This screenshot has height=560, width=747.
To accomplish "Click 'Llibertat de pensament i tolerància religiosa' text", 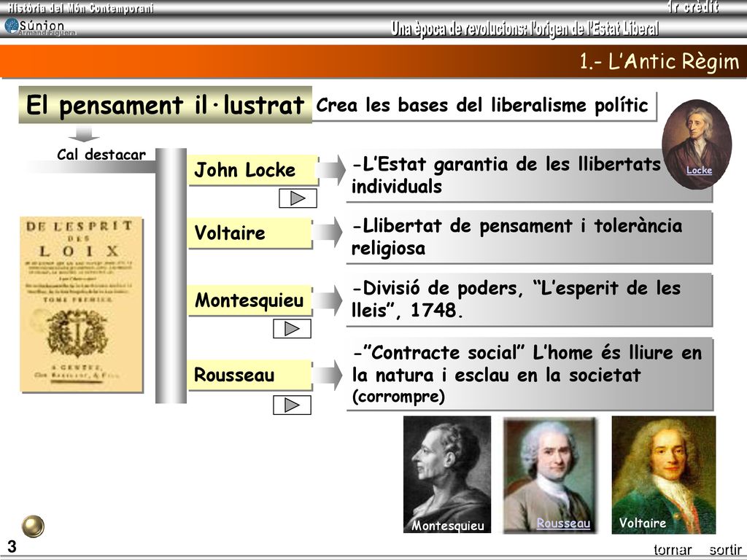I will click(x=517, y=237).
